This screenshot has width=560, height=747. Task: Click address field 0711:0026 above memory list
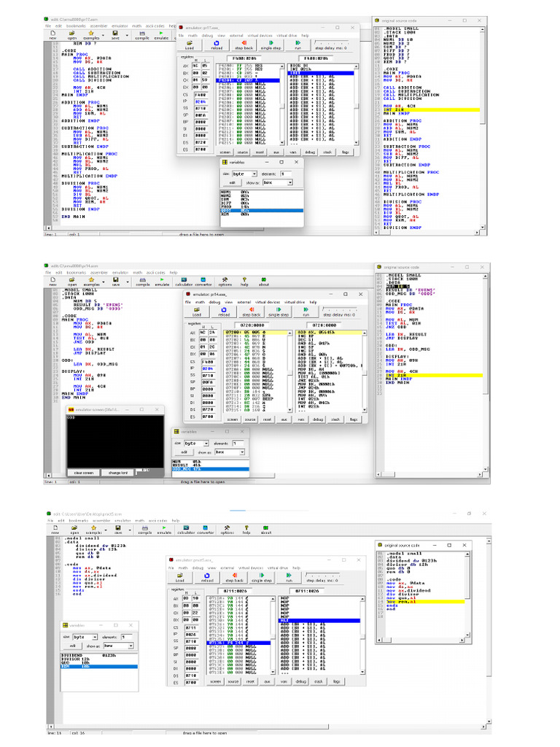tap(234, 591)
